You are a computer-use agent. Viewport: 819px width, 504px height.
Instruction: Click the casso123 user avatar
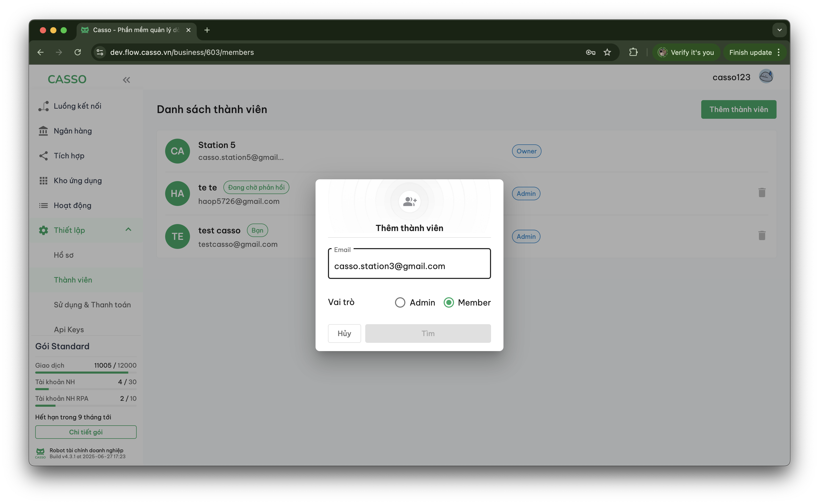tap(766, 77)
